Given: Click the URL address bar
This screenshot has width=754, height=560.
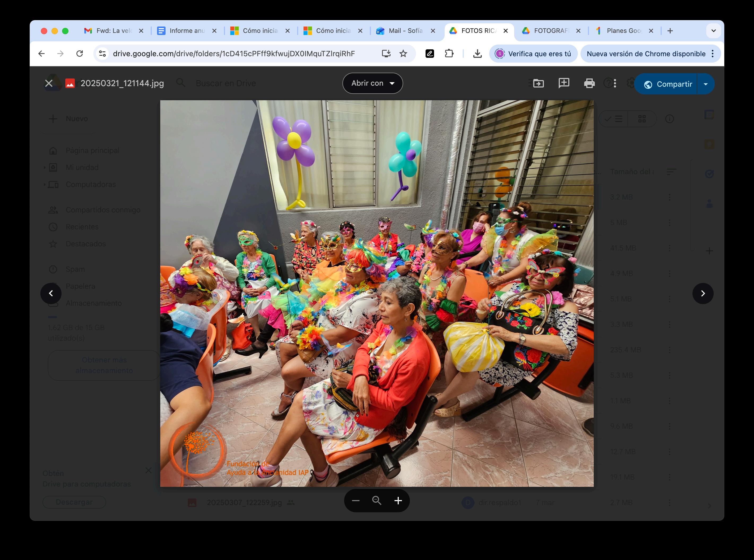Looking at the screenshot, I should (234, 54).
